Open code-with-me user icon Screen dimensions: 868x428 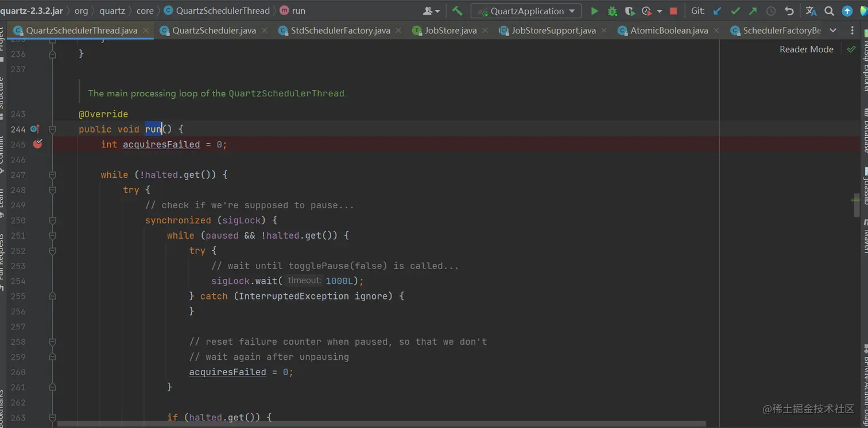coord(428,11)
